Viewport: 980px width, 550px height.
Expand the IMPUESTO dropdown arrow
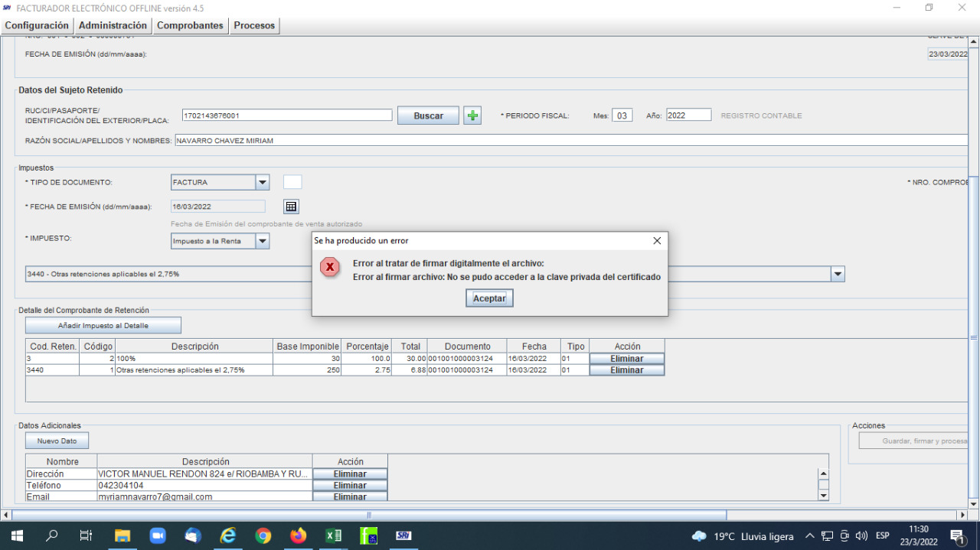click(263, 241)
